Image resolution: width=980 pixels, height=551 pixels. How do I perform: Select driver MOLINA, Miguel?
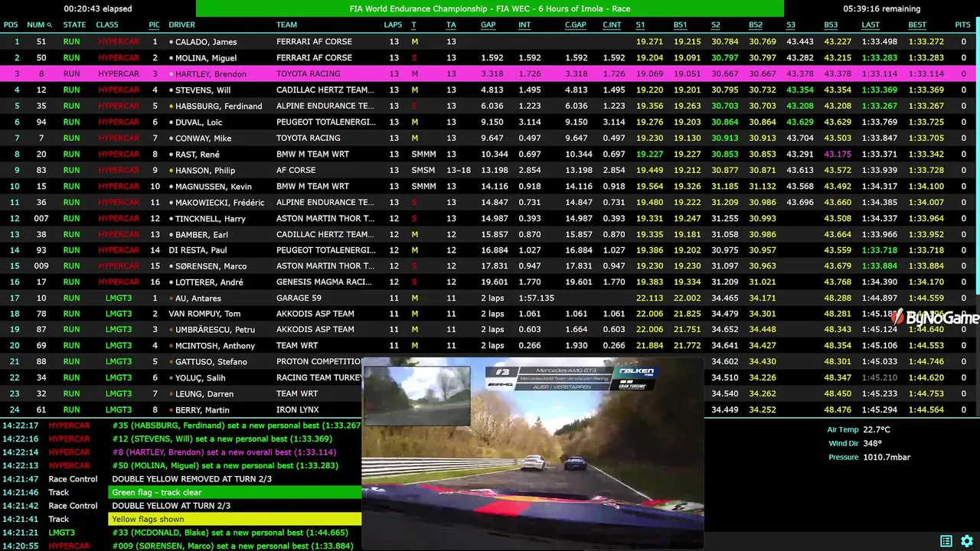click(205, 58)
